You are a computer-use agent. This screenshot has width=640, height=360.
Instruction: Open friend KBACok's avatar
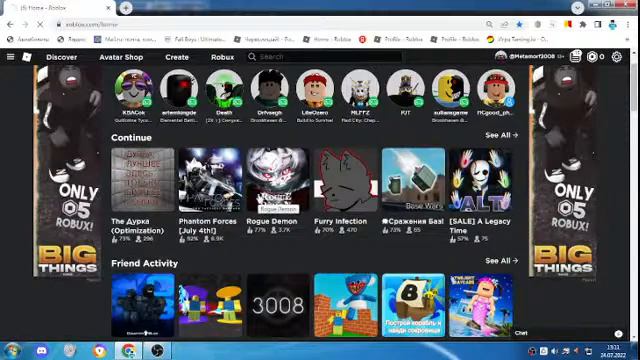(x=133, y=89)
